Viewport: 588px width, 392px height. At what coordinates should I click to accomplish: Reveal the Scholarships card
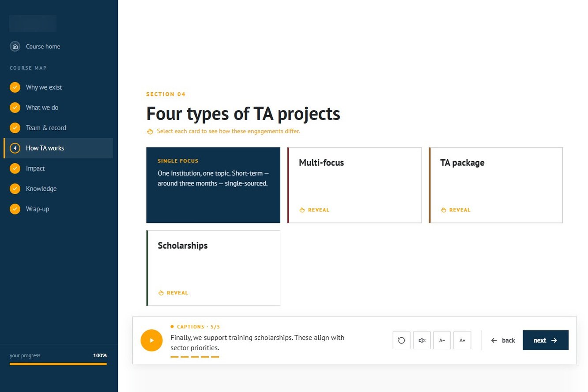coord(213,268)
